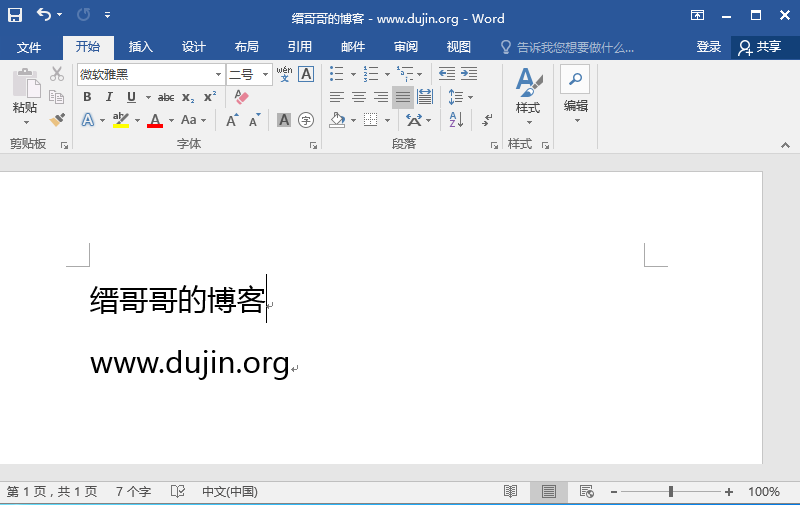Decrease font size with shrink icon

(x=254, y=120)
